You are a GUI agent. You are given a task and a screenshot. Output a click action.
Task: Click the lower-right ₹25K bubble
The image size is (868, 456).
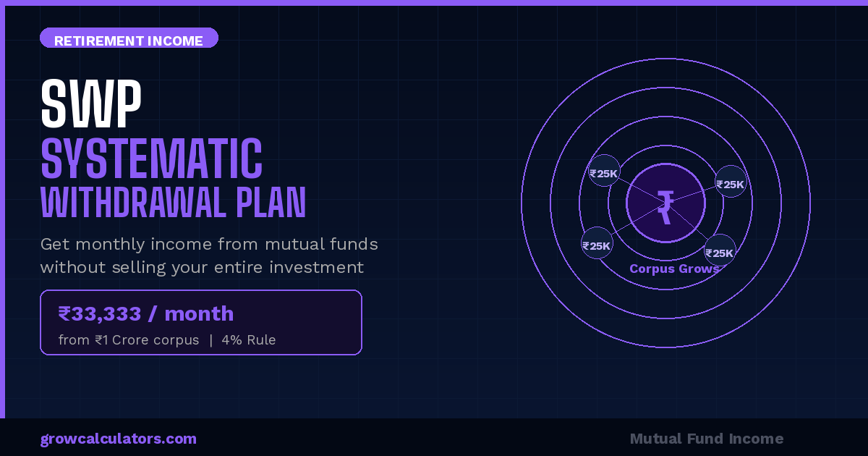tap(720, 251)
